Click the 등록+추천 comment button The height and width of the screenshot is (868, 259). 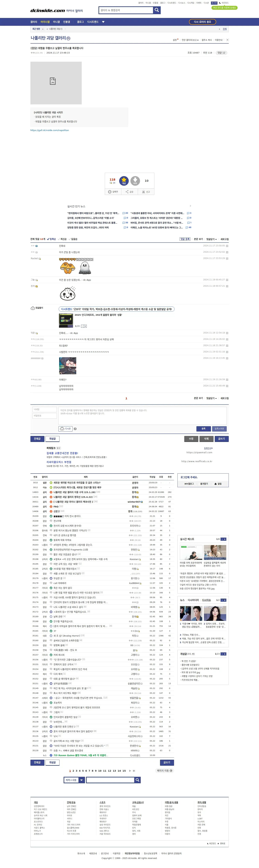tap(219, 429)
